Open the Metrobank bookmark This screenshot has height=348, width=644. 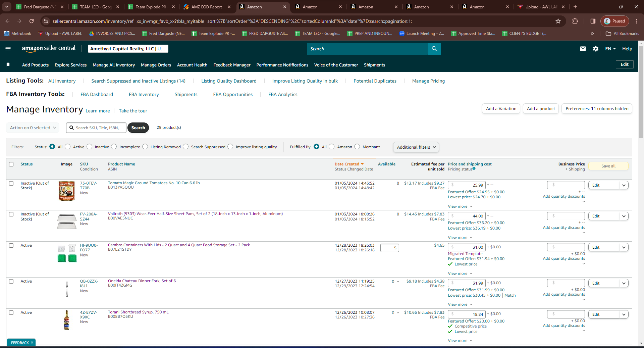point(17,34)
